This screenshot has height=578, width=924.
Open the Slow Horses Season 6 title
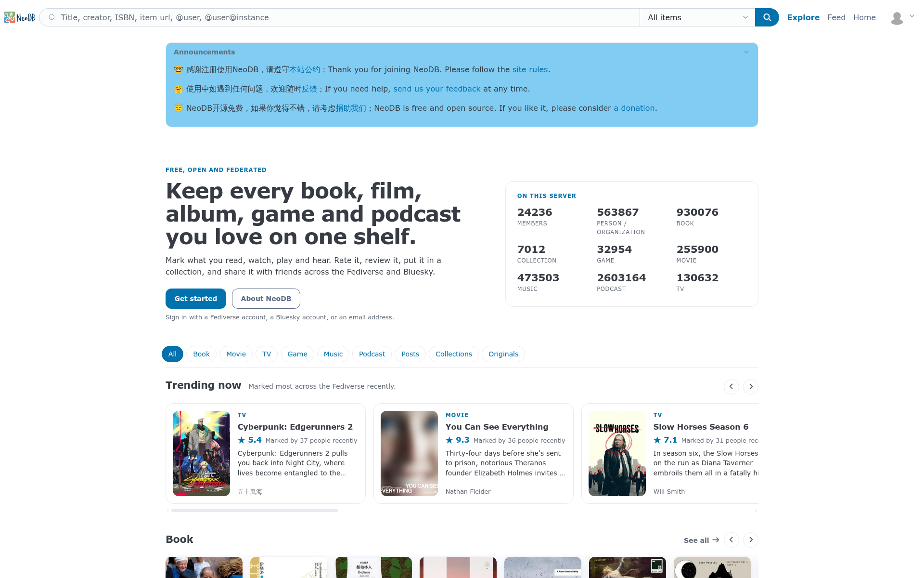pyautogui.click(x=701, y=427)
